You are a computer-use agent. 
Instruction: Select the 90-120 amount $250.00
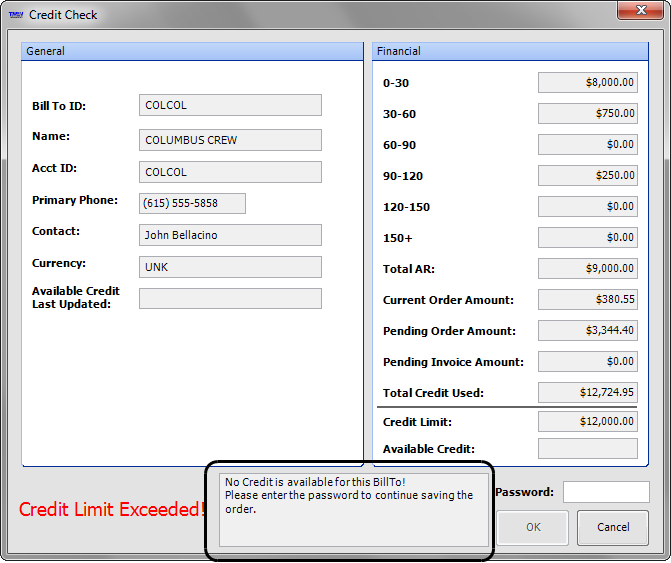588,175
